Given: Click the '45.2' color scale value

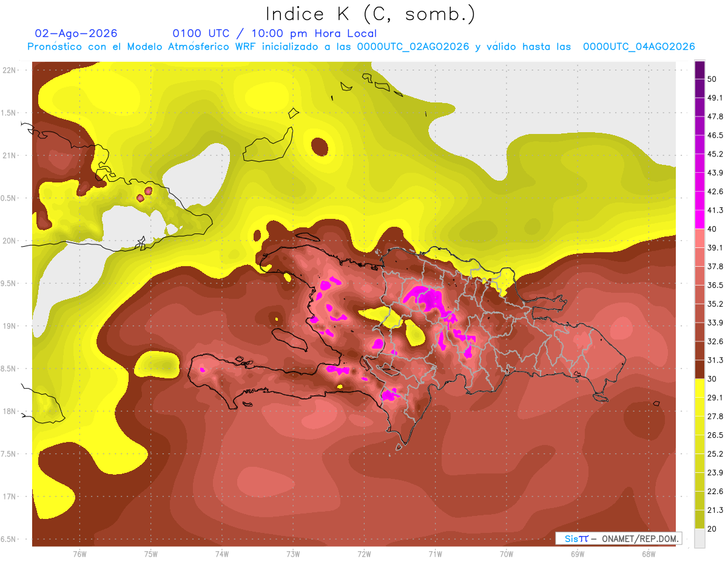Looking at the screenshot, I should pos(715,154).
